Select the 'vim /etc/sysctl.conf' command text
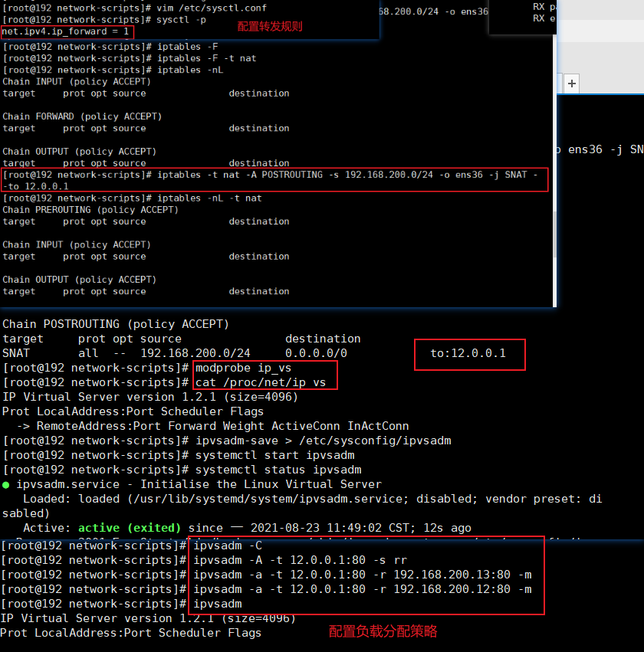Image resolution: width=644 pixels, height=652 pixels. point(212,8)
